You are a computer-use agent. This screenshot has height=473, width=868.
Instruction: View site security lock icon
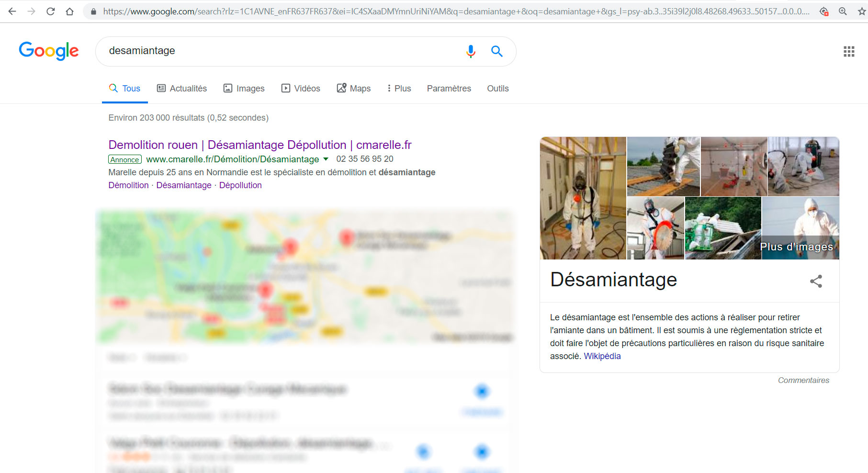point(93,11)
